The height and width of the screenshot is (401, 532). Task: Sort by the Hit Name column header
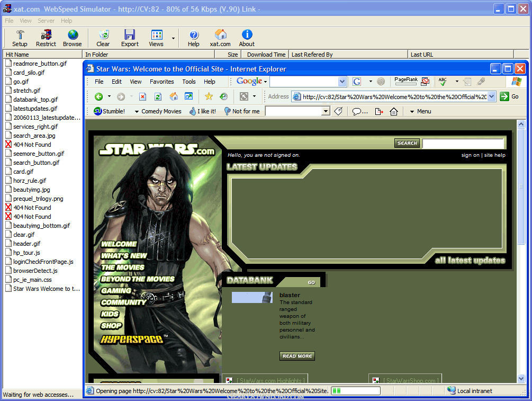42,55
